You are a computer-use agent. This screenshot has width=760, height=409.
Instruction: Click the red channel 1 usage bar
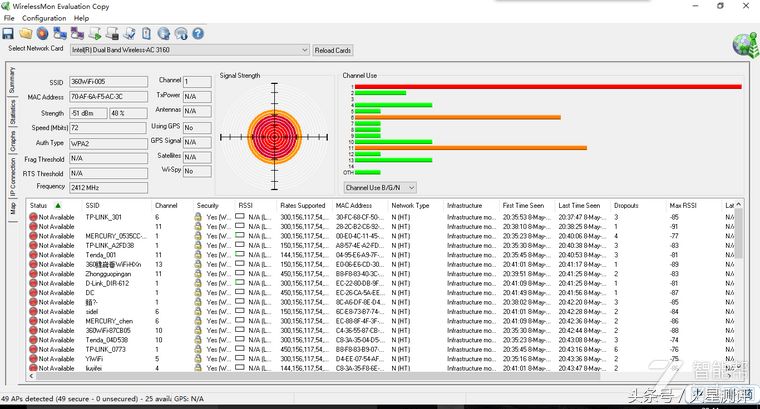548,87
